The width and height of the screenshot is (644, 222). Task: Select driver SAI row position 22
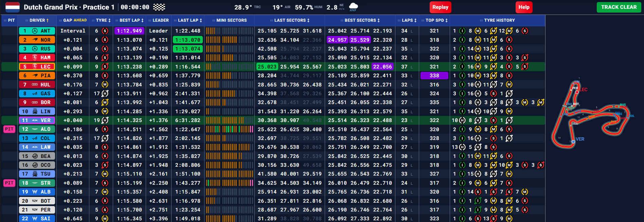pos(37,219)
